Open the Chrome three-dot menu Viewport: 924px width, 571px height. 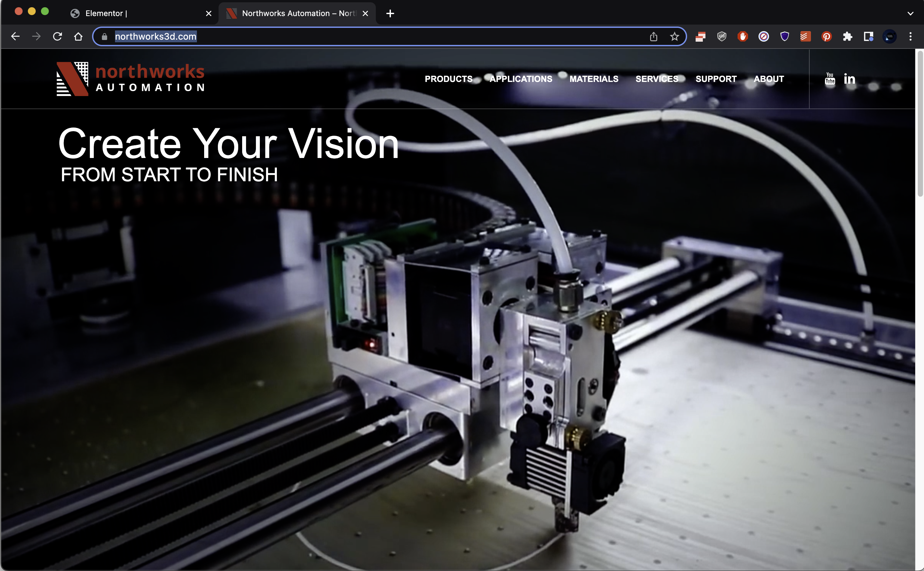(x=911, y=37)
